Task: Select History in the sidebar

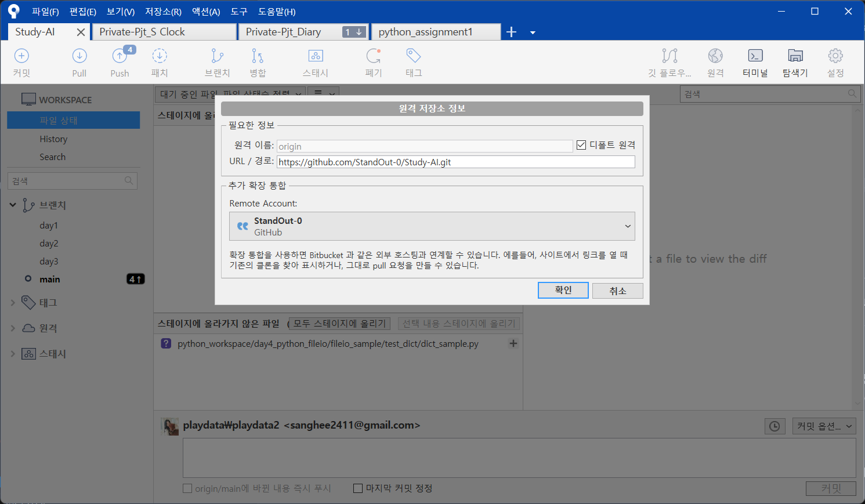Action: pos(53,139)
